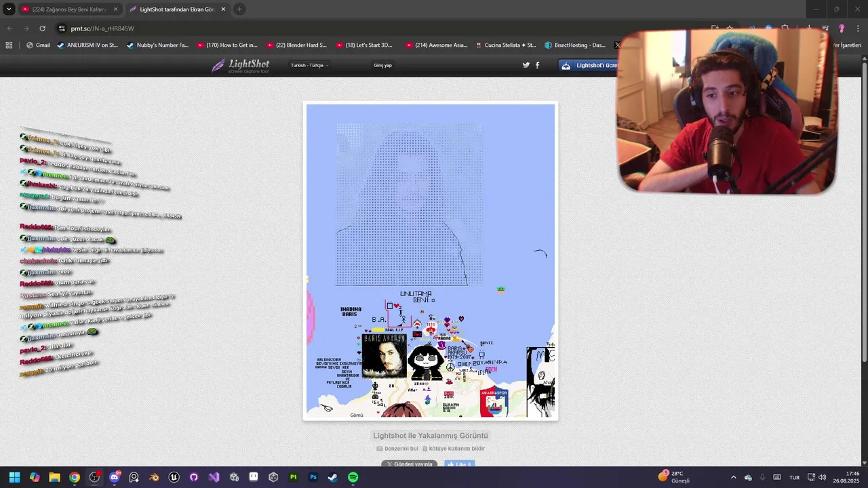Click the Lightshot'ı ücretsiz download button
The height and width of the screenshot is (488, 868).
(x=589, y=66)
